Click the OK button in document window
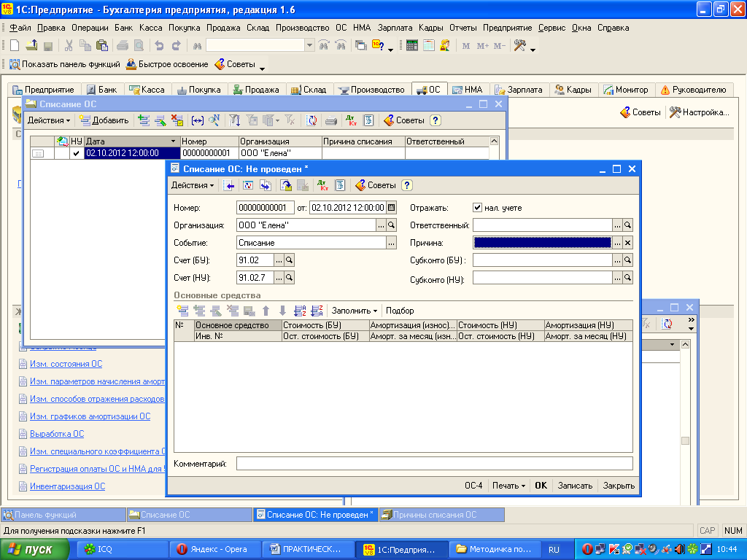This screenshot has height=560, width=747. pyautogui.click(x=541, y=486)
